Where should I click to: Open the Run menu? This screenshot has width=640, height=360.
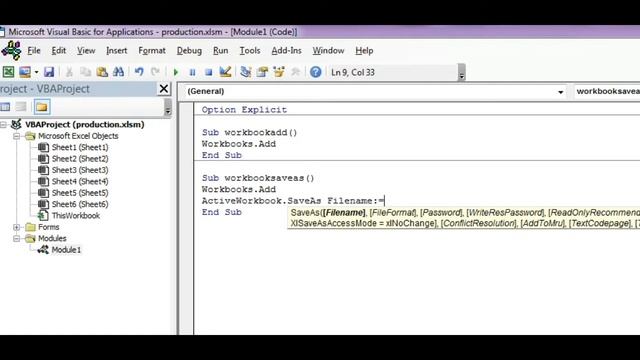(x=220, y=51)
